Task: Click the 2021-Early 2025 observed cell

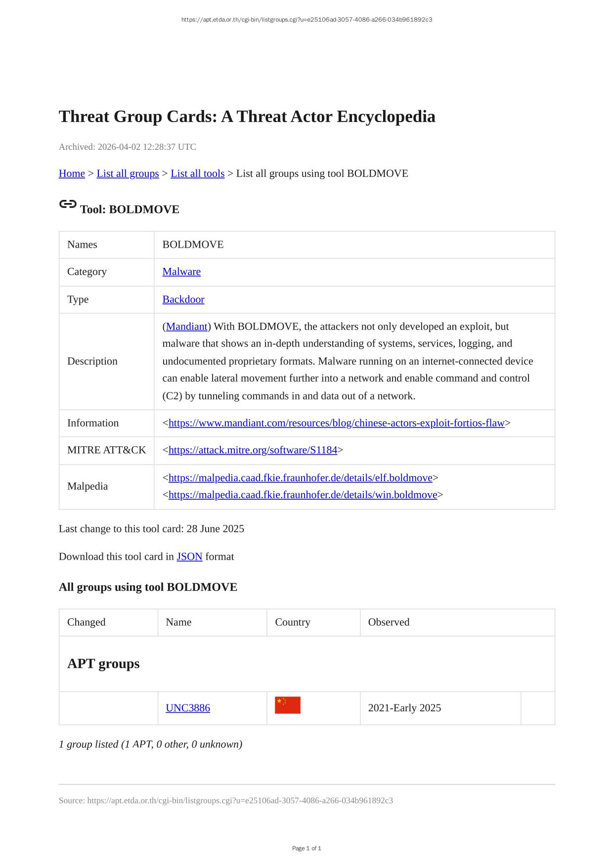Action: [404, 708]
